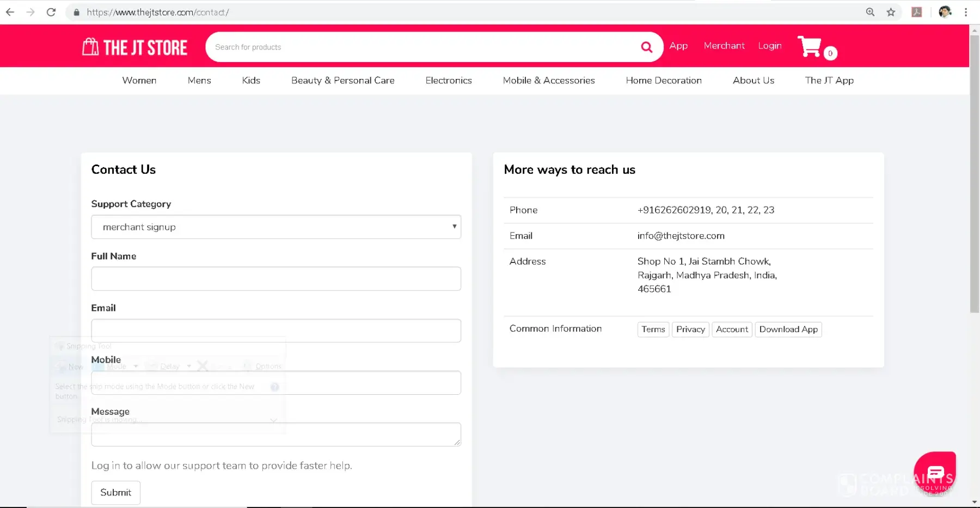
Task: Open the Privacy information button
Action: pos(690,329)
